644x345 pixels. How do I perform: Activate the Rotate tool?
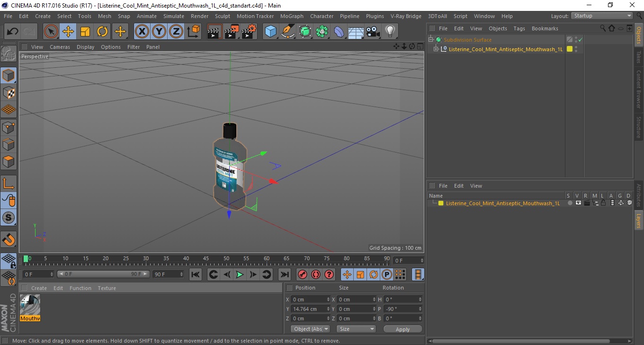(102, 32)
